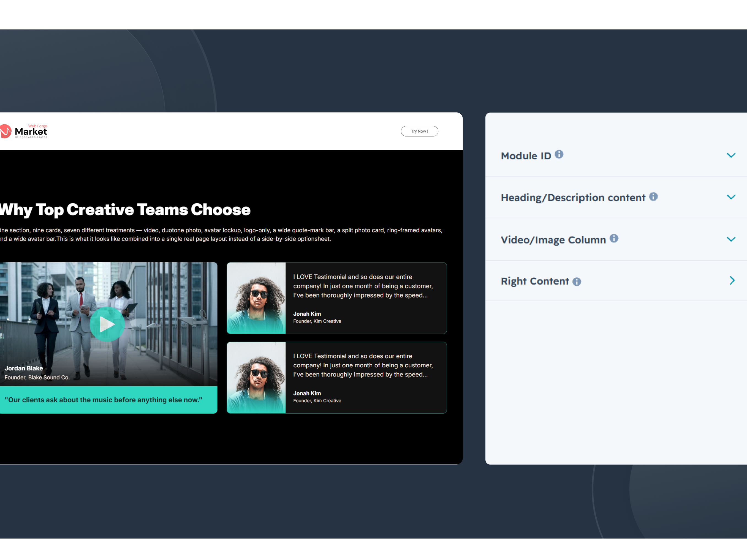Screen dimensions: 747x560
Task: Play the Jordan Blake video
Action: pyautogui.click(x=107, y=324)
